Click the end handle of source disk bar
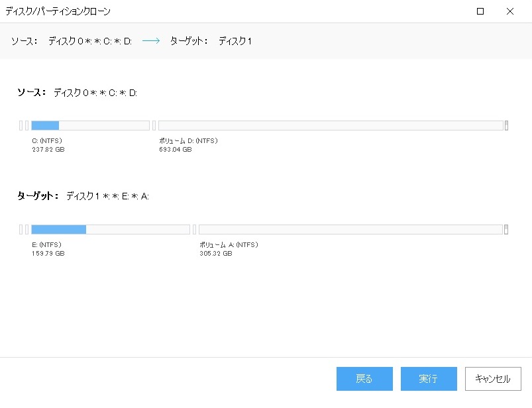Screen dimensions: 532x408 pyautogui.click(x=506, y=125)
